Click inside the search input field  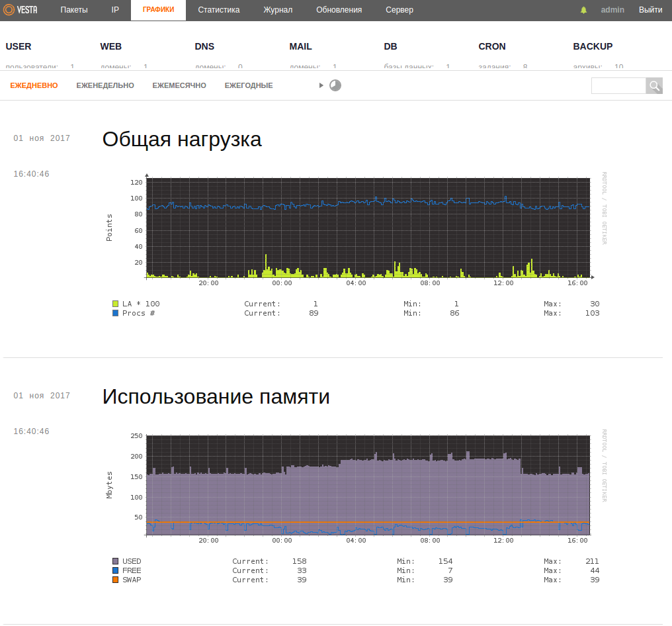pos(618,85)
